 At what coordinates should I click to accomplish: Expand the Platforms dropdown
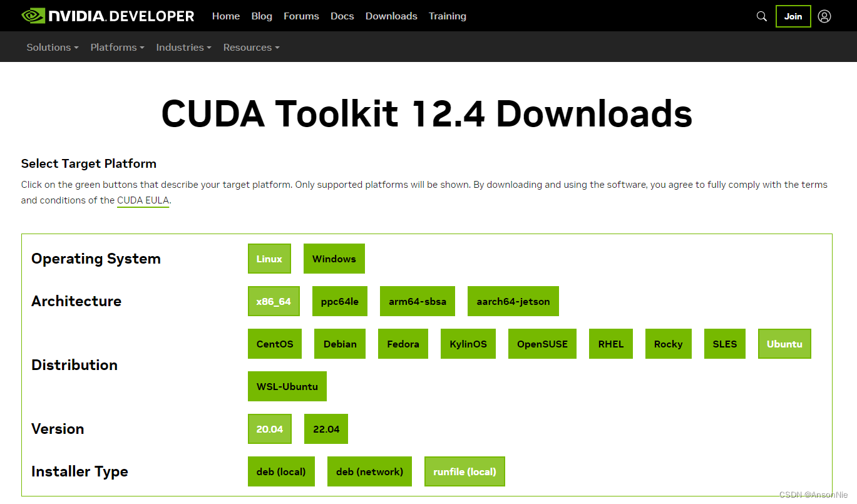117,47
